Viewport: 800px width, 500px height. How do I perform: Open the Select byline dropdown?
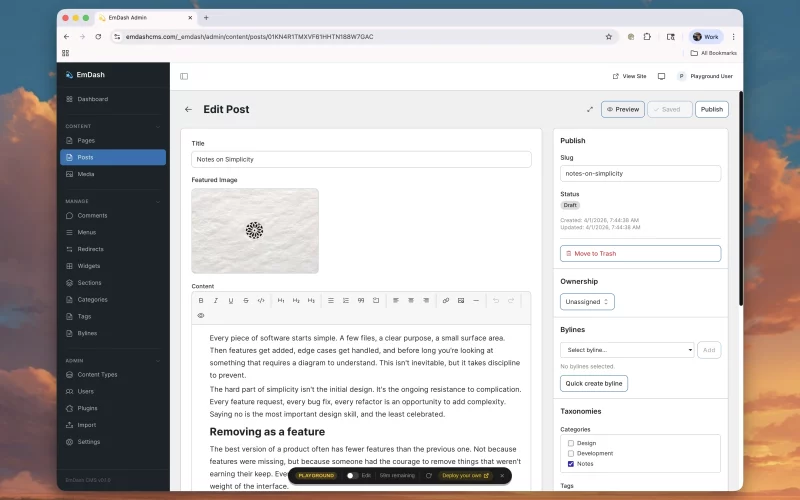pyautogui.click(x=627, y=350)
